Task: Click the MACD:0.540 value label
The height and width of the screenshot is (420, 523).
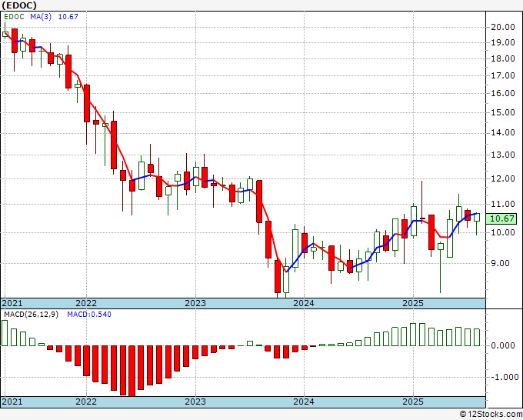Action: coord(89,315)
